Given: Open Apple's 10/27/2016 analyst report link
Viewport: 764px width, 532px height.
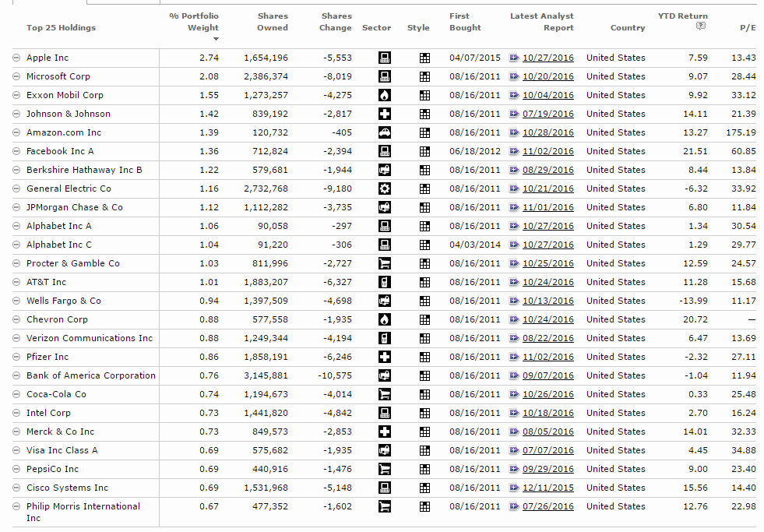Looking at the screenshot, I should [547, 58].
